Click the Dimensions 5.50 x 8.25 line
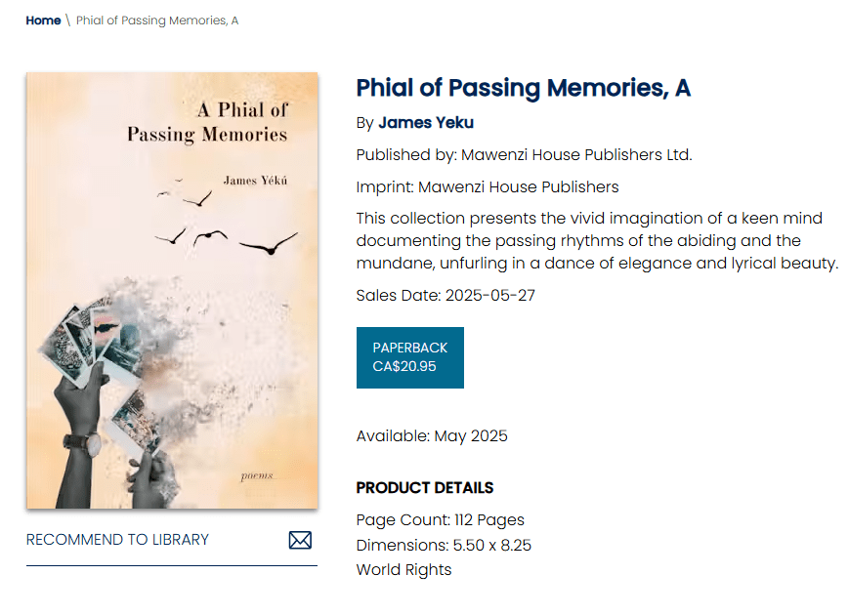Viewport: 849px width, 616px height. click(444, 545)
